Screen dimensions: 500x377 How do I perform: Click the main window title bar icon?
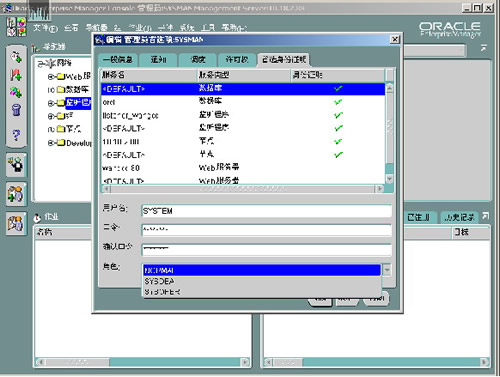click(7, 8)
